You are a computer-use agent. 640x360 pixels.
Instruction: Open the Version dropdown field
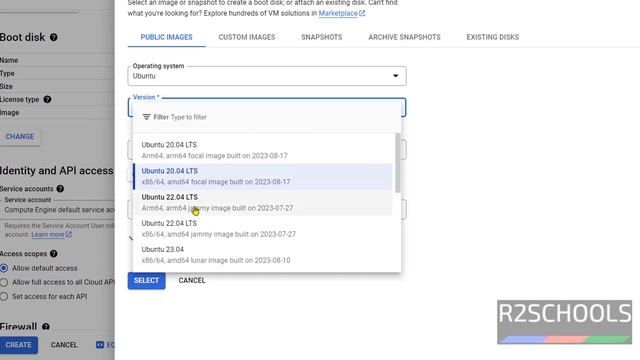(267, 107)
